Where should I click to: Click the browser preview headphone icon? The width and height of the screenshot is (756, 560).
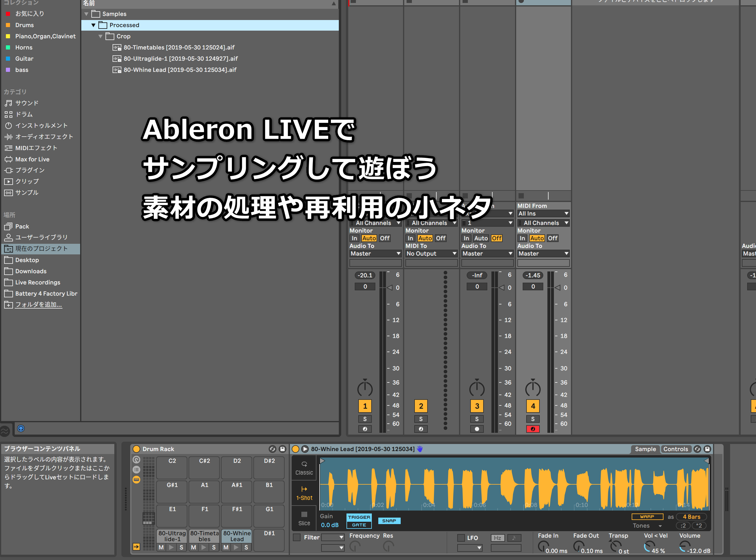click(x=21, y=428)
